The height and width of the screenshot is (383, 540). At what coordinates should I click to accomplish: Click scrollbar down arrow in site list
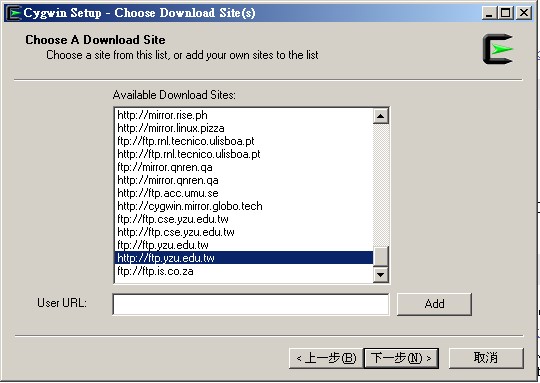point(381,275)
